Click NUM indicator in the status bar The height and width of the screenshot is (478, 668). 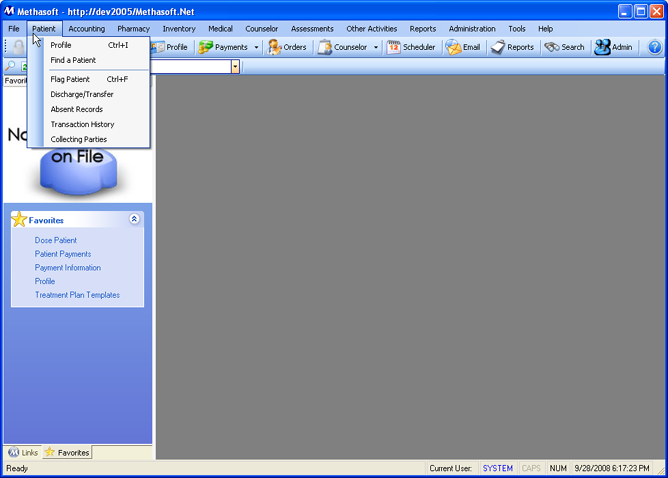coord(558,468)
